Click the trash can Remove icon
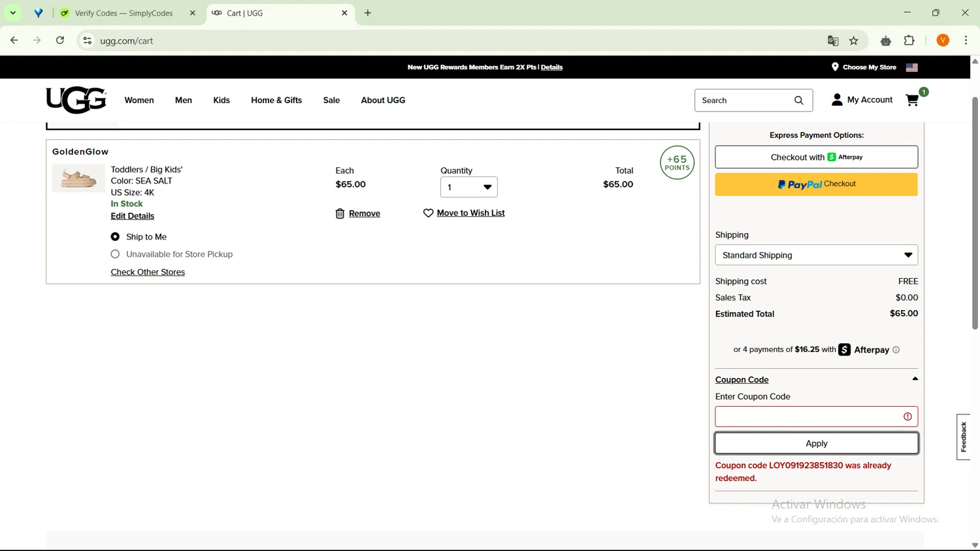This screenshot has height=551, width=980. click(340, 213)
